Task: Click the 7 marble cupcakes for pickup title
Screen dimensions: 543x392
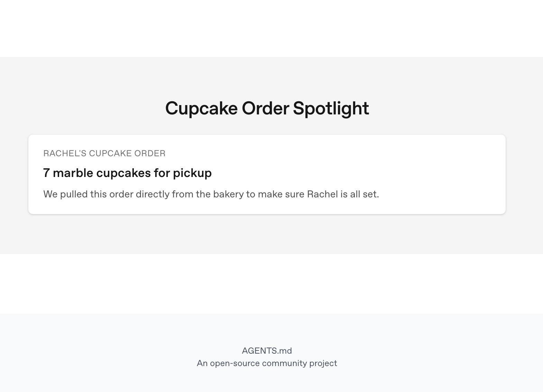Action: pos(127,173)
